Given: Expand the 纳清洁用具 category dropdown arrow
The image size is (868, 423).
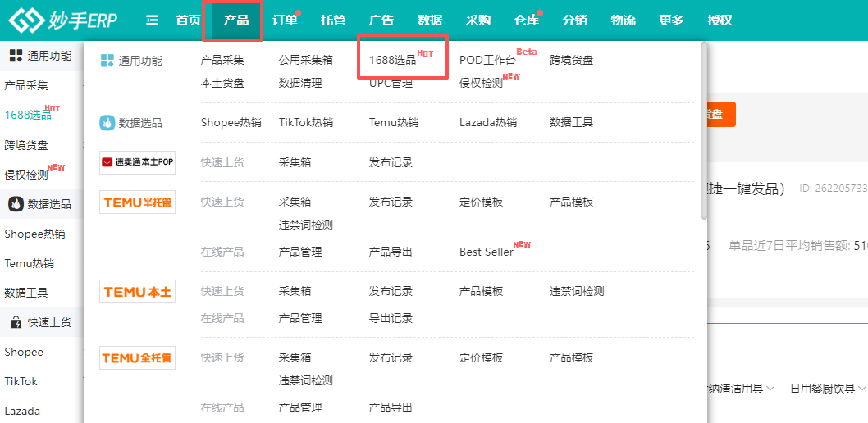Looking at the screenshot, I should [x=770, y=389].
